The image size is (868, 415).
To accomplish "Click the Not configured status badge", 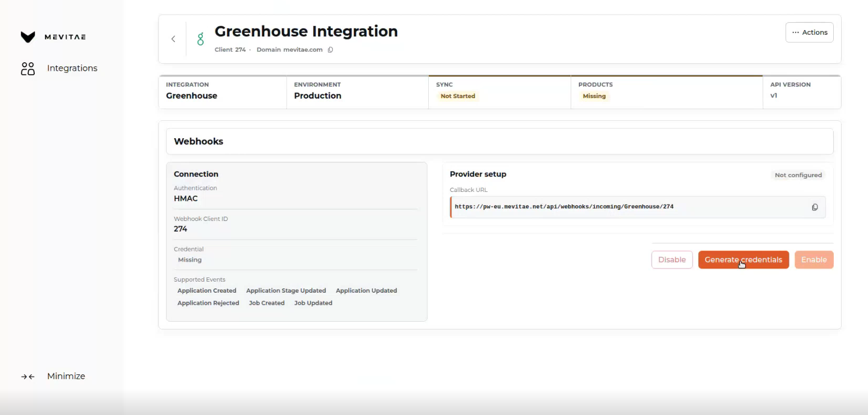I will tap(798, 175).
